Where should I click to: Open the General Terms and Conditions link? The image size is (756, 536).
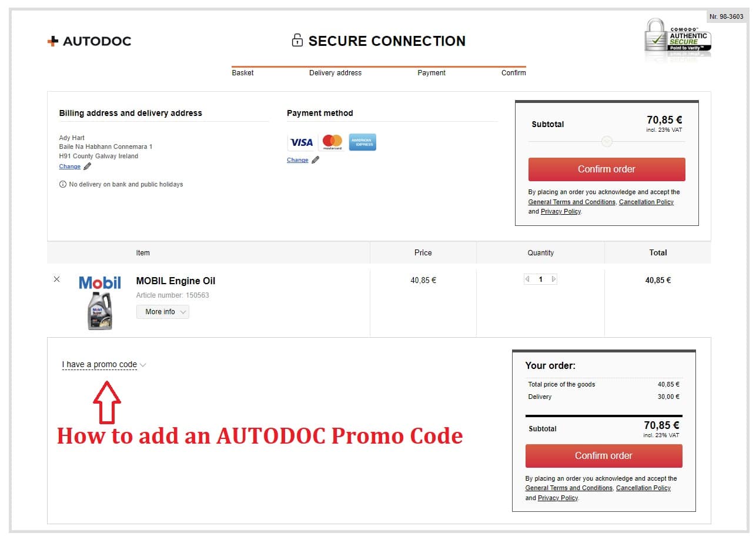pos(571,202)
